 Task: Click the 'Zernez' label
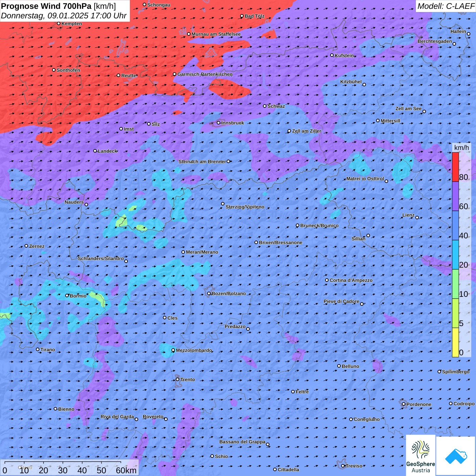coord(37,246)
